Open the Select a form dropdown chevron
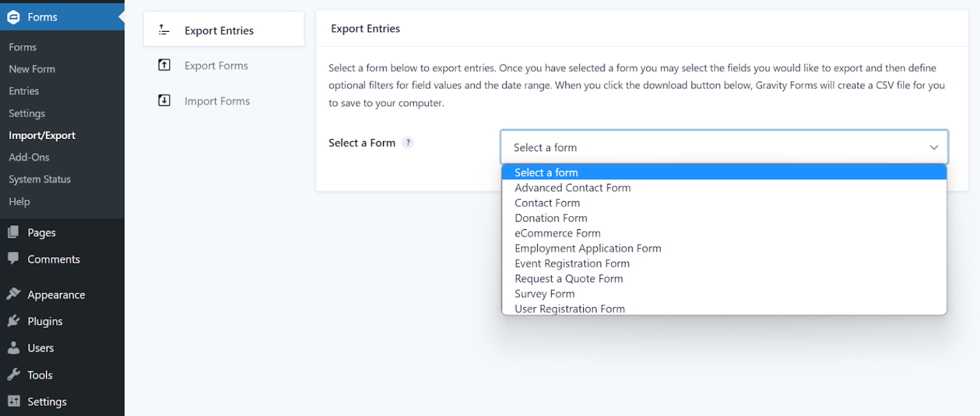The width and height of the screenshot is (980, 416). (933, 147)
